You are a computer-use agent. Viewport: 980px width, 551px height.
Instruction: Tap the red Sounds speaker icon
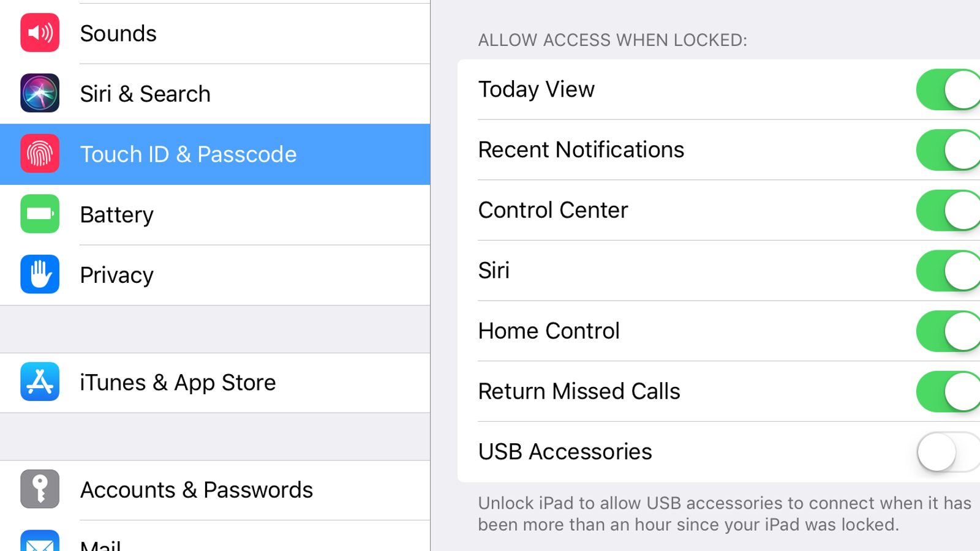40,32
